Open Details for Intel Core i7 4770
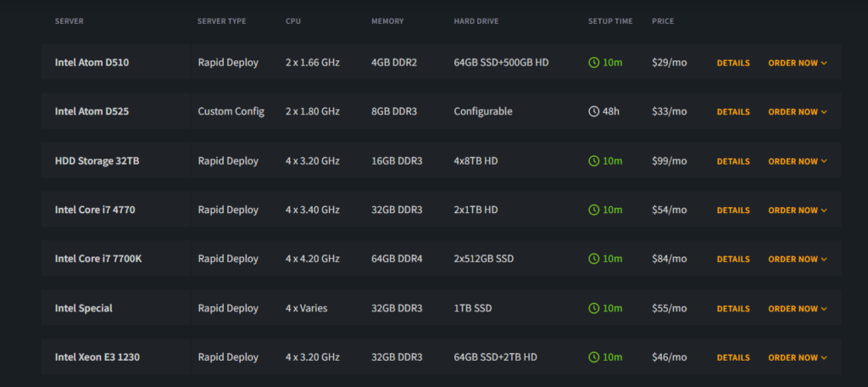The width and height of the screenshot is (868, 387). pyautogui.click(x=733, y=210)
